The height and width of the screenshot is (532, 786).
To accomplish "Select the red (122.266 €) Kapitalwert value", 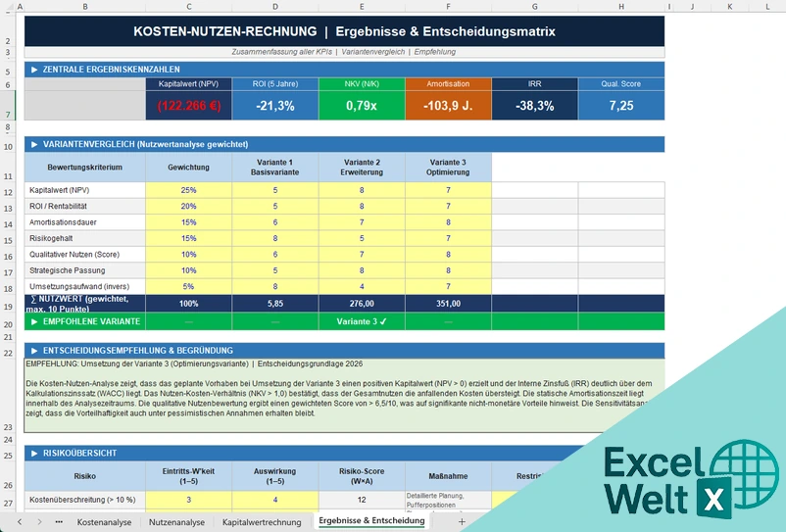I will coord(189,106).
